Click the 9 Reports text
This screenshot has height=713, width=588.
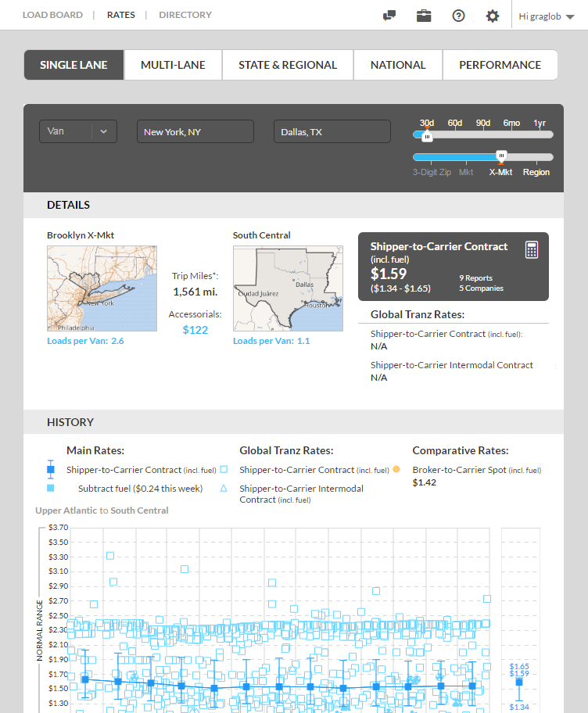click(475, 278)
